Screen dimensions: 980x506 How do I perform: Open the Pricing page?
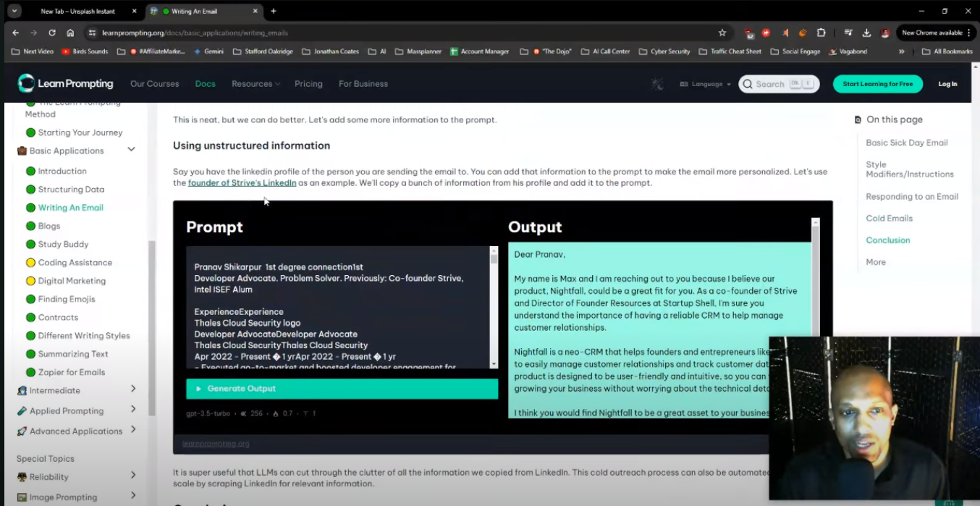tap(308, 84)
